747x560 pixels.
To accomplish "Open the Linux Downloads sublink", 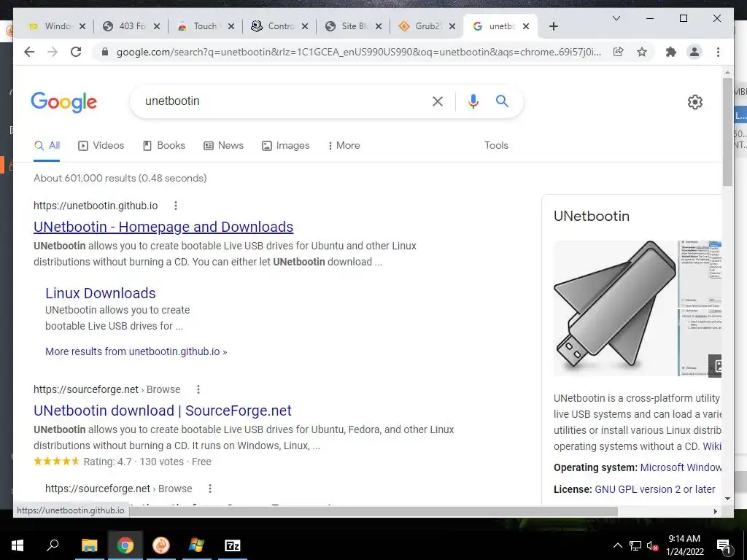I will [x=101, y=293].
